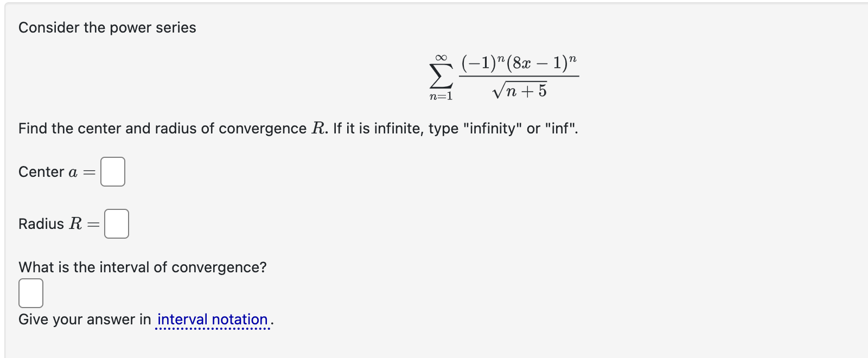The image size is (868, 358).
Task: Activate the answer field next to Center a
Action: (x=112, y=171)
